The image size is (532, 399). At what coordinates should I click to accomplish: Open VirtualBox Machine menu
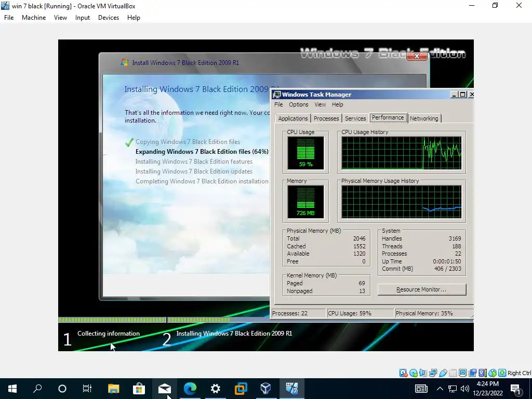click(x=34, y=18)
